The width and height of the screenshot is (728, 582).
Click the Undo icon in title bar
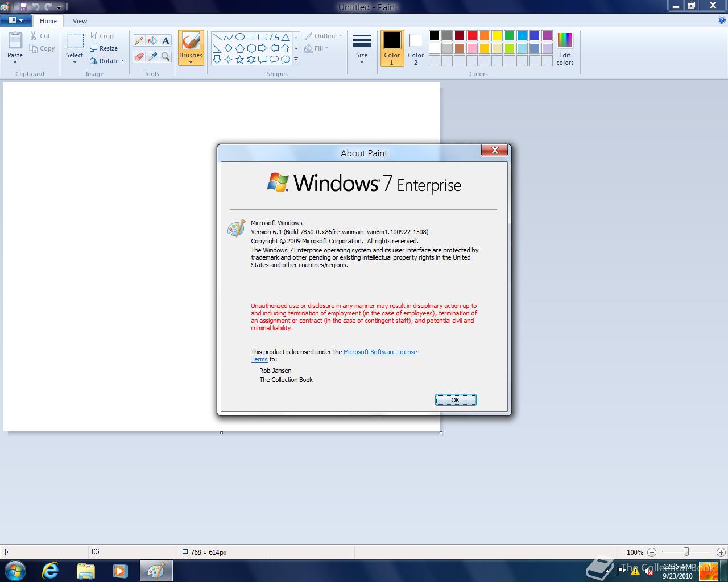point(35,7)
